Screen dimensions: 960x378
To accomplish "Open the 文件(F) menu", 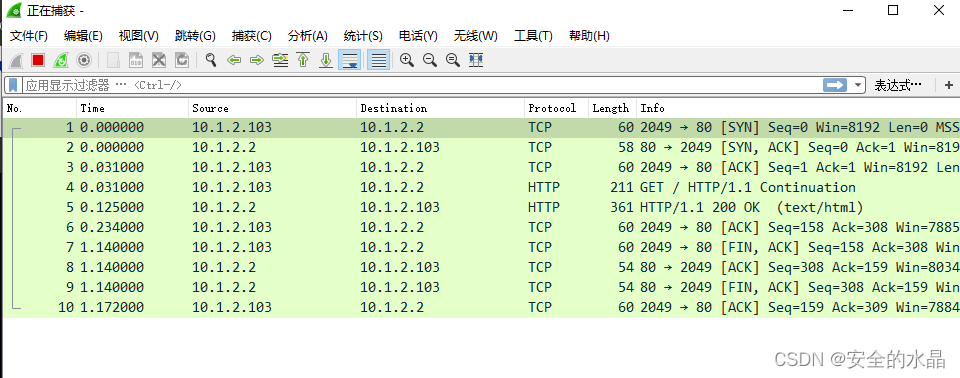I will 29,36.
